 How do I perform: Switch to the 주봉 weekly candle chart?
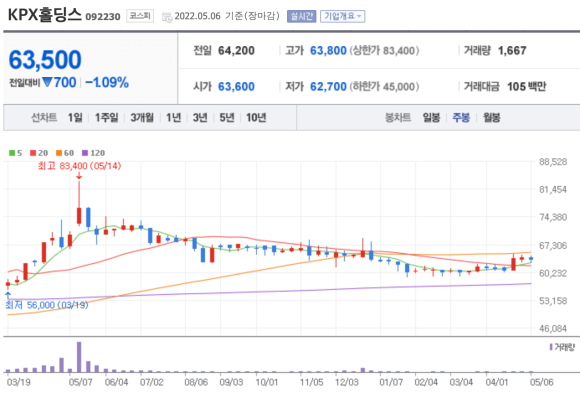pyautogui.click(x=461, y=118)
